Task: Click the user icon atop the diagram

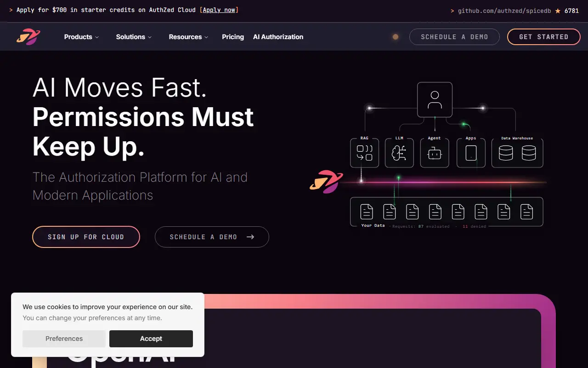Action: tap(435, 100)
